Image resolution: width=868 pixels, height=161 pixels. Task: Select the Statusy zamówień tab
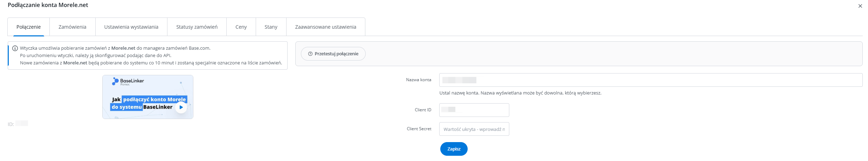[197, 27]
